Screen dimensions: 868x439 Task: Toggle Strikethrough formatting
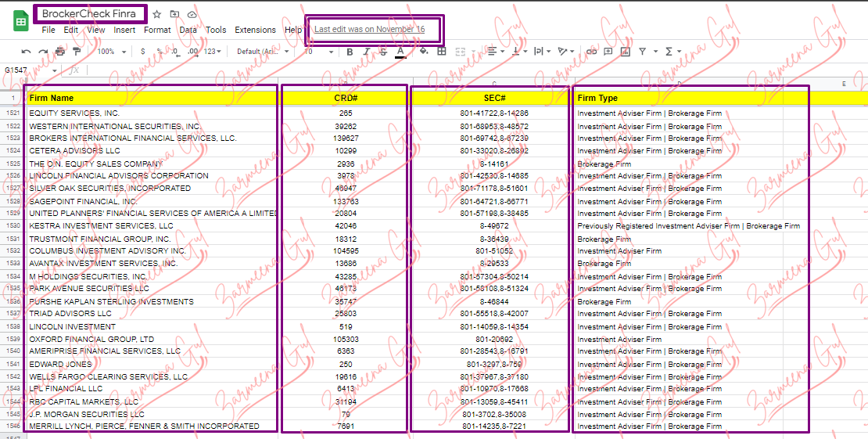tap(384, 52)
